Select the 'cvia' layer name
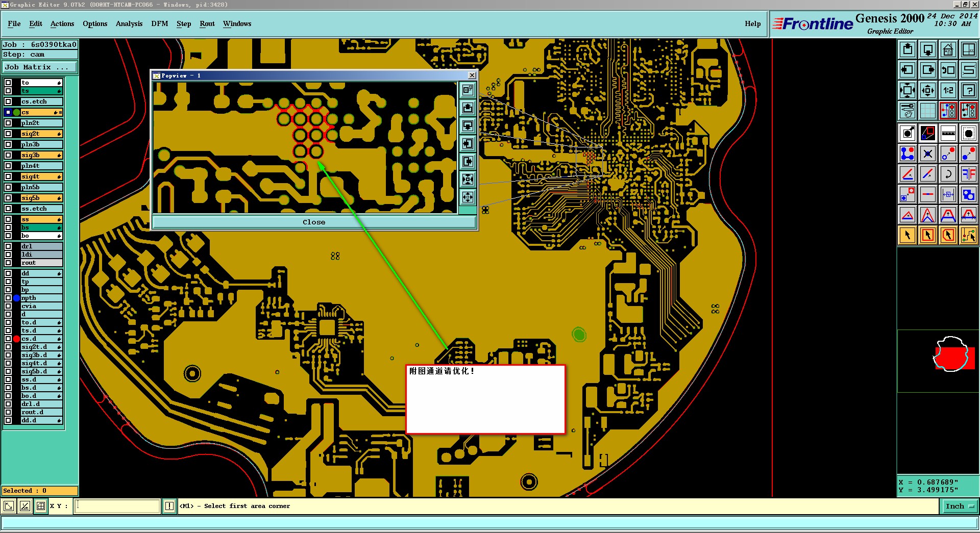Viewport: 980px width, 533px height. click(x=41, y=306)
